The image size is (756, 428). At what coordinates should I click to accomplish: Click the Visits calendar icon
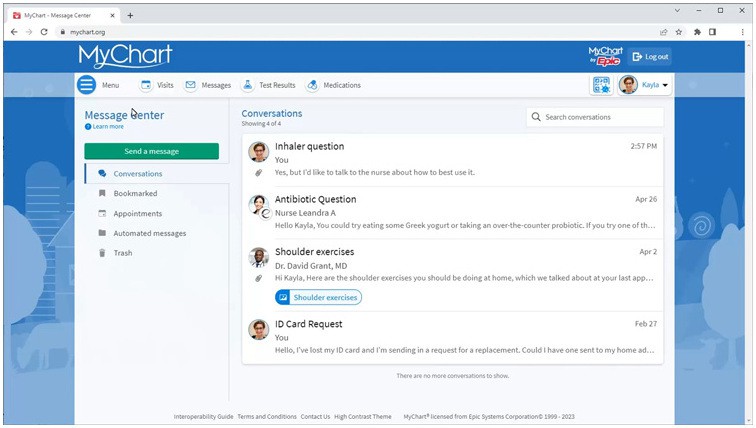[146, 85]
